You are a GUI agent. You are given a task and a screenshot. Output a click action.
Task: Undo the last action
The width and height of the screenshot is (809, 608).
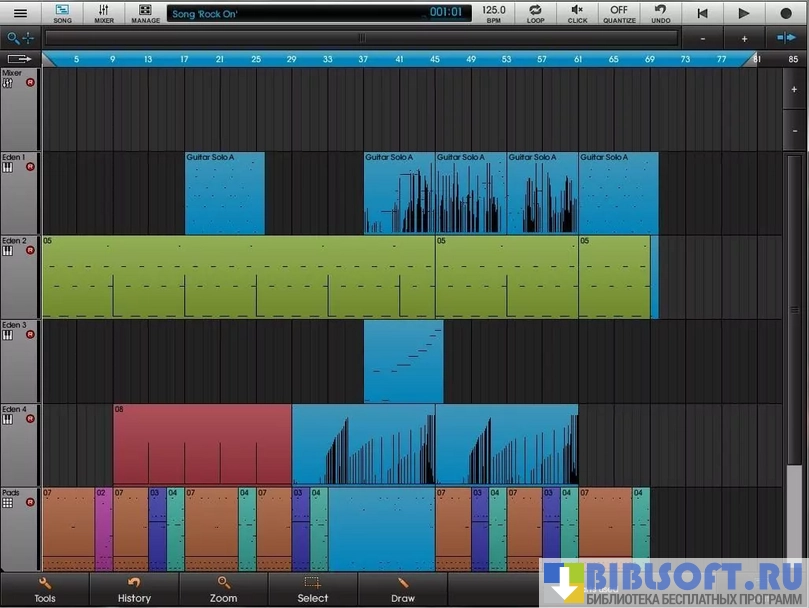tap(660, 13)
